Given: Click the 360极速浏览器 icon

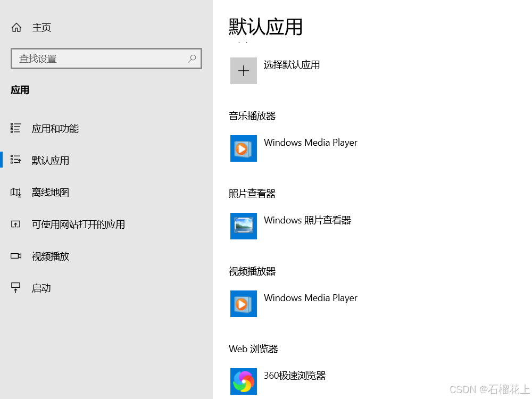Looking at the screenshot, I should [243, 381].
